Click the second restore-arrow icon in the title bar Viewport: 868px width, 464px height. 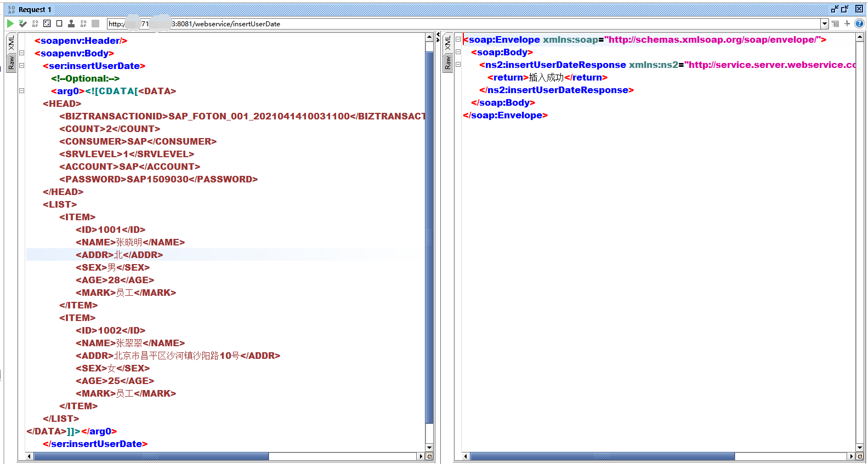click(845, 9)
